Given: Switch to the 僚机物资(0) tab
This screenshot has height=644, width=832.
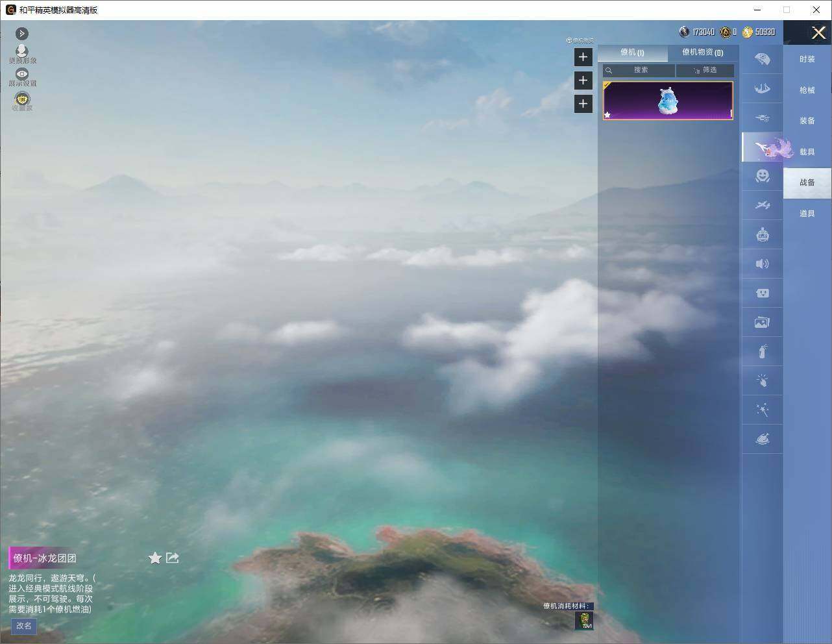Looking at the screenshot, I should coord(702,53).
